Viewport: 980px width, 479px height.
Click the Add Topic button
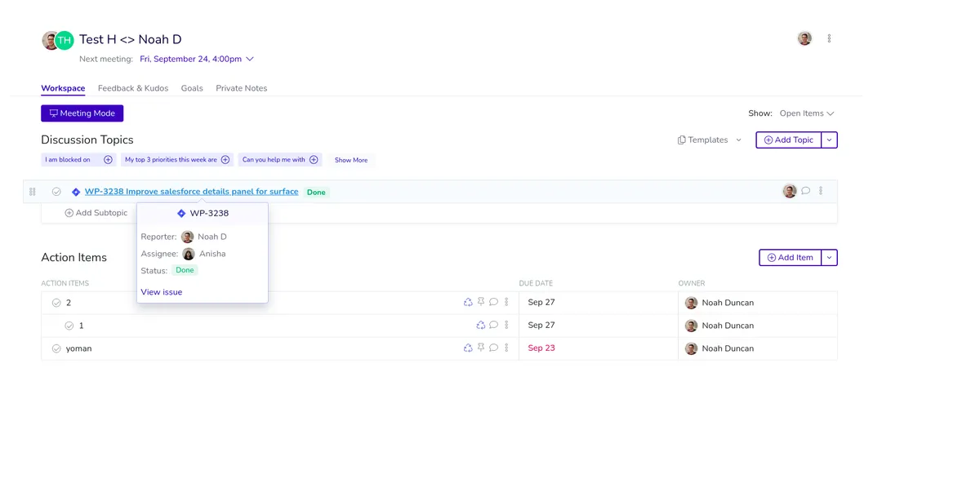point(789,140)
